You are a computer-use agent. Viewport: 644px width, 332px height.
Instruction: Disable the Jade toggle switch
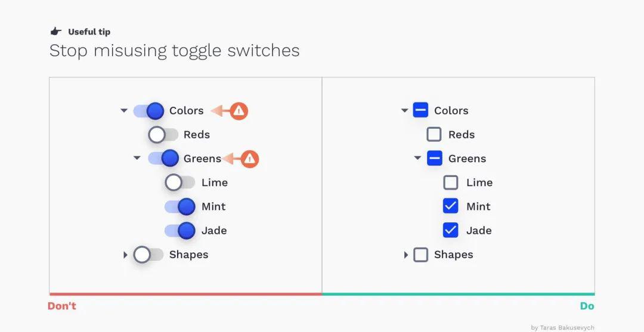(x=180, y=231)
